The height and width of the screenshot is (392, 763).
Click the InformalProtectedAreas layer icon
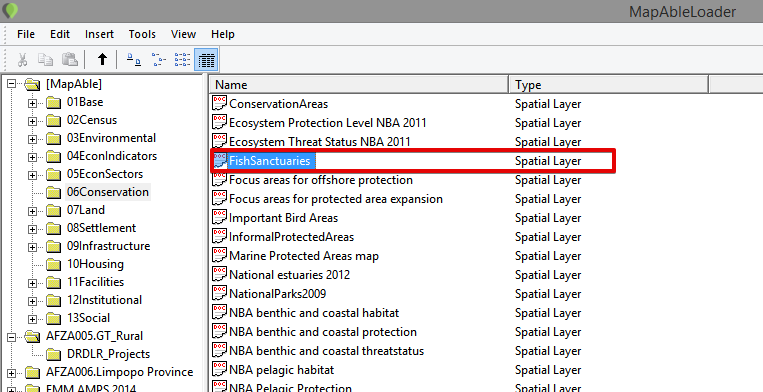point(219,236)
